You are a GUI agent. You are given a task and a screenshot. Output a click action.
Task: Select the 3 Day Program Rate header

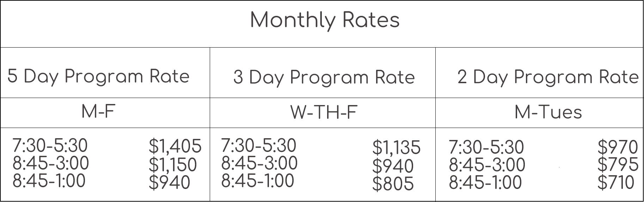[324, 77]
